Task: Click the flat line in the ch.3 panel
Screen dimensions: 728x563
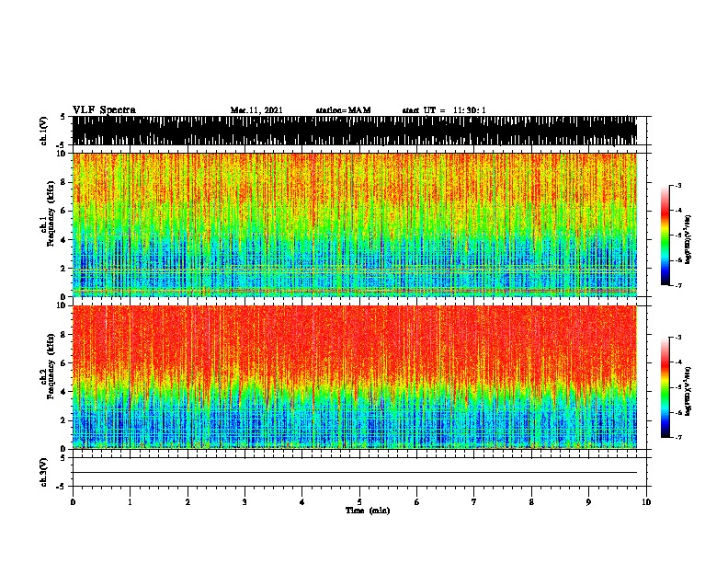Action: point(355,473)
